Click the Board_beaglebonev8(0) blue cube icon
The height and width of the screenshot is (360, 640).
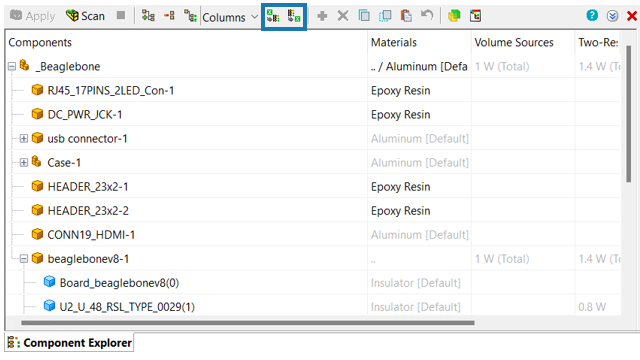click(49, 282)
